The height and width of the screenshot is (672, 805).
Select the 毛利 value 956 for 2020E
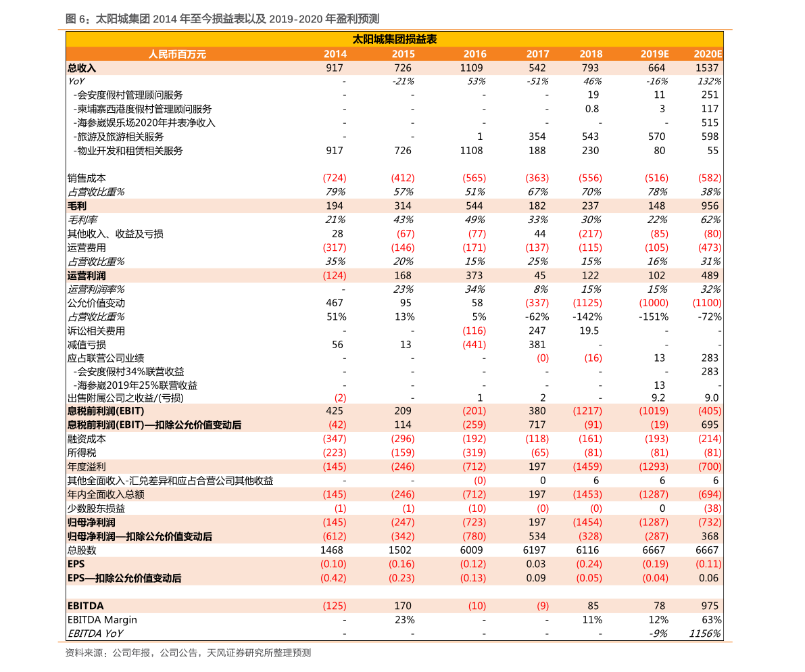click(x=710, y=206)
